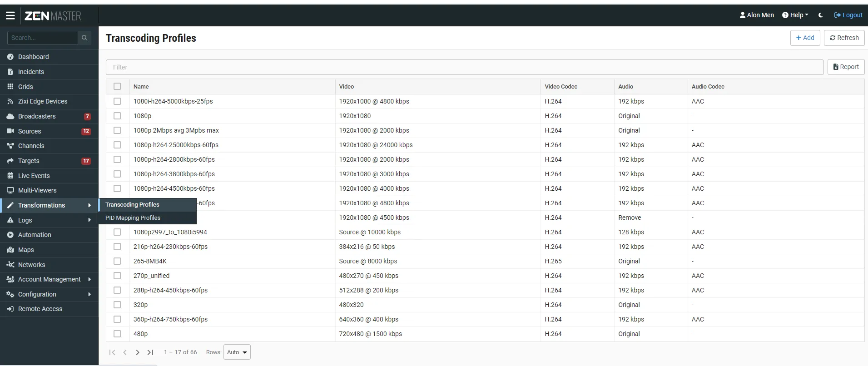
Task: Go to next page of profiles
Action: pyautogui.click(x=138, y=352)
